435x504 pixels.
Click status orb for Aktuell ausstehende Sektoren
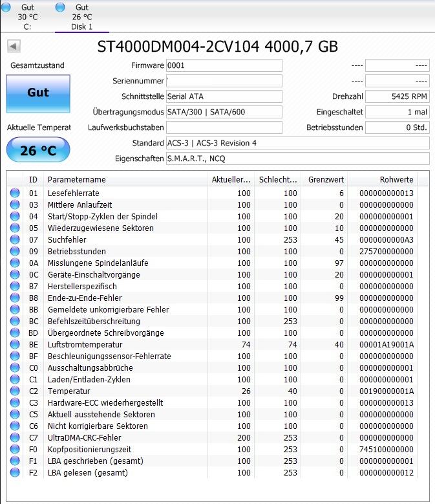[x=15, y=414]
